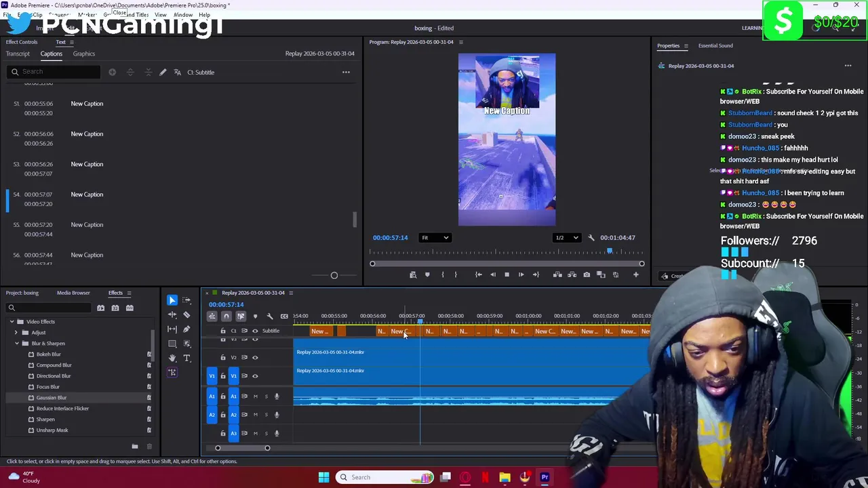The height and width of the screenshot is (488, 868).
Task: Open the Program monitor panel menu
Action: [x=461, y=42]
